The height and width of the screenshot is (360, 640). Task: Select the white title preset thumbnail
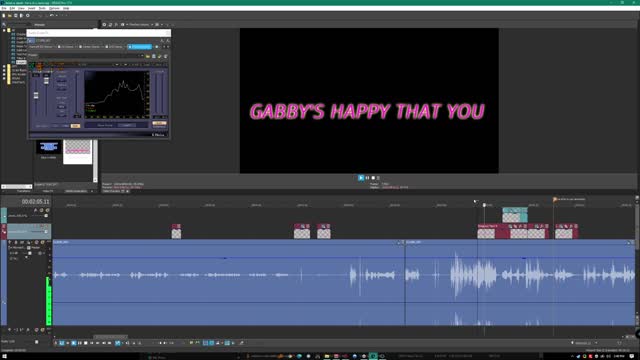click(78, 152)
